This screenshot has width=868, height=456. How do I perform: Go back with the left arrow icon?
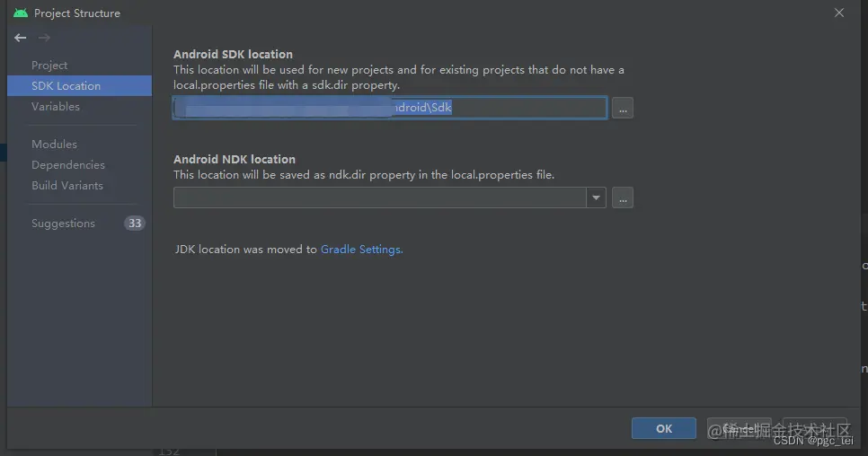click(x=21, y=38)
